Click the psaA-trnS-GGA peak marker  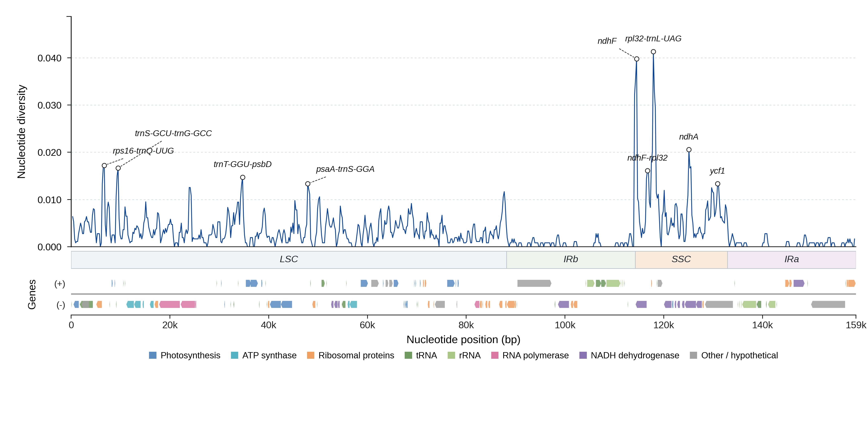(308, 184)
